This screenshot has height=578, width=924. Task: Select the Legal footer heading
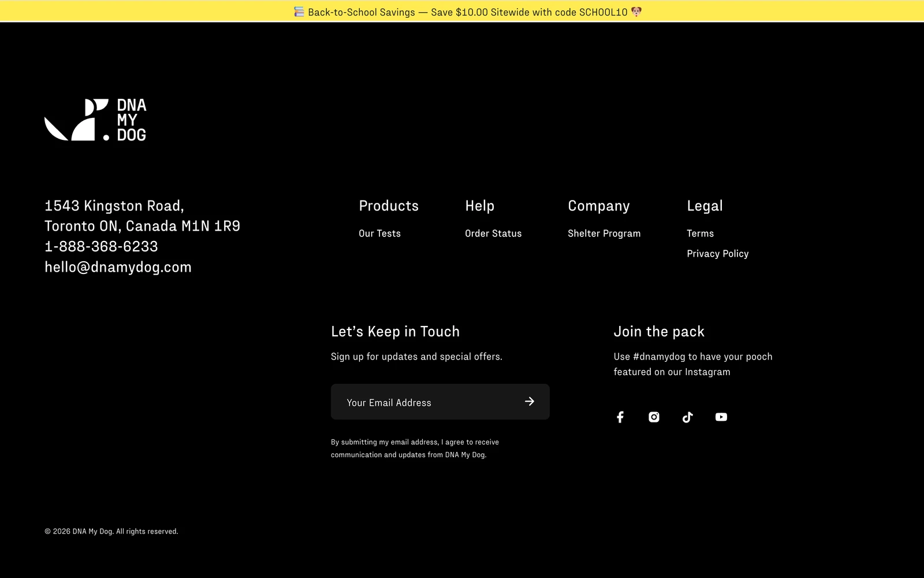tap(705, 206)
